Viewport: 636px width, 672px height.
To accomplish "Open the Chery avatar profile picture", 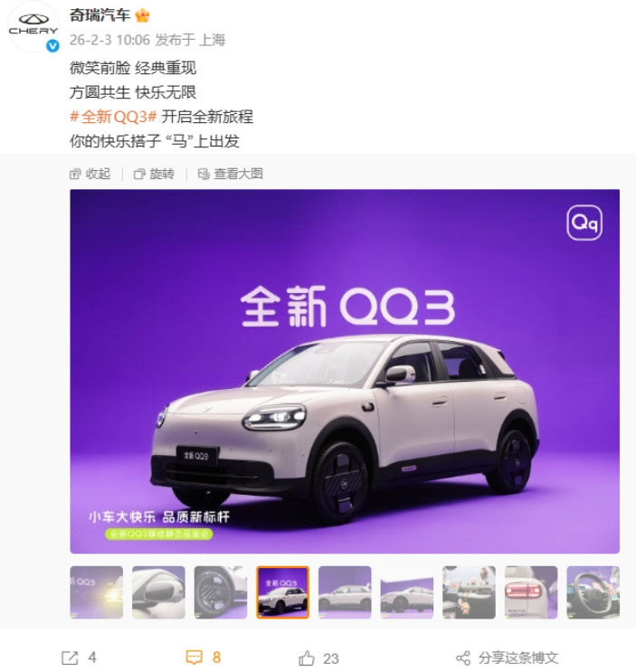I will [x=33, y=26].
